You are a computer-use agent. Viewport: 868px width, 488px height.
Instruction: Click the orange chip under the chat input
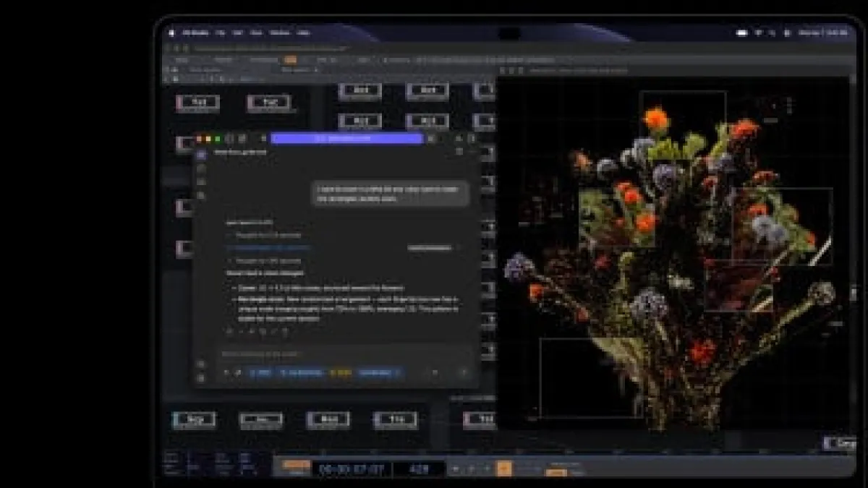coord(341,372)
